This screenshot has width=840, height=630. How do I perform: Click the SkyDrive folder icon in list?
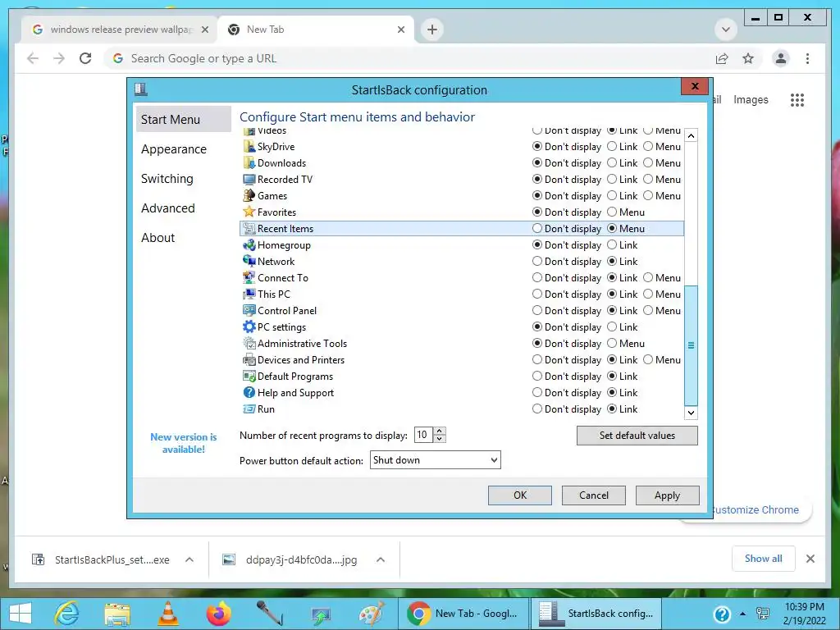[x=249, y=146]
